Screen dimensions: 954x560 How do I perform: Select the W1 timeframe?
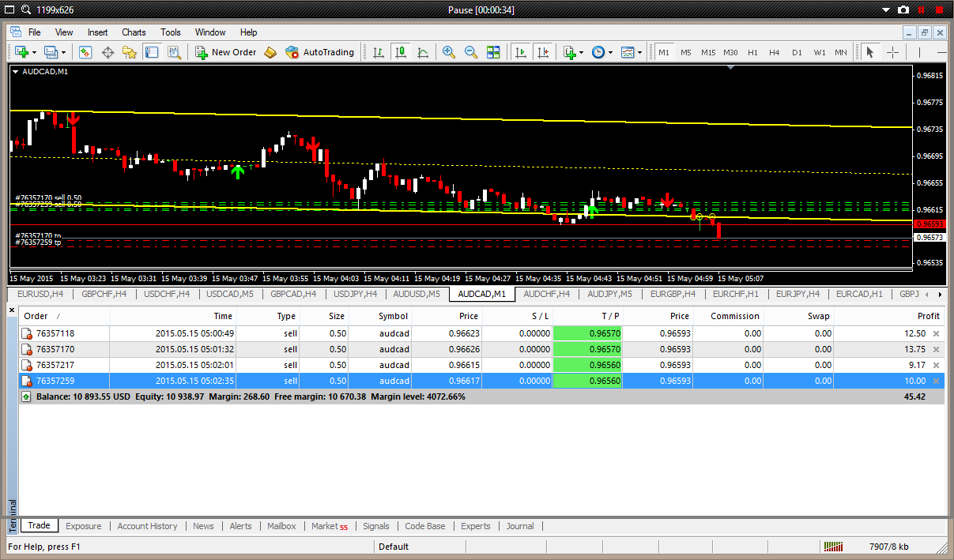click(820, 52)
